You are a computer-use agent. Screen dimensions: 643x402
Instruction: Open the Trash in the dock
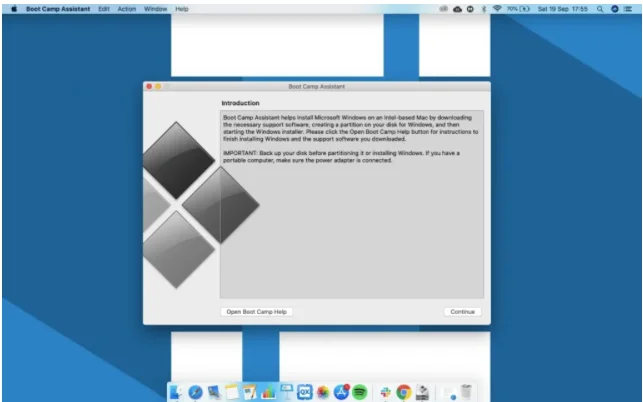(x=467, y=391)
